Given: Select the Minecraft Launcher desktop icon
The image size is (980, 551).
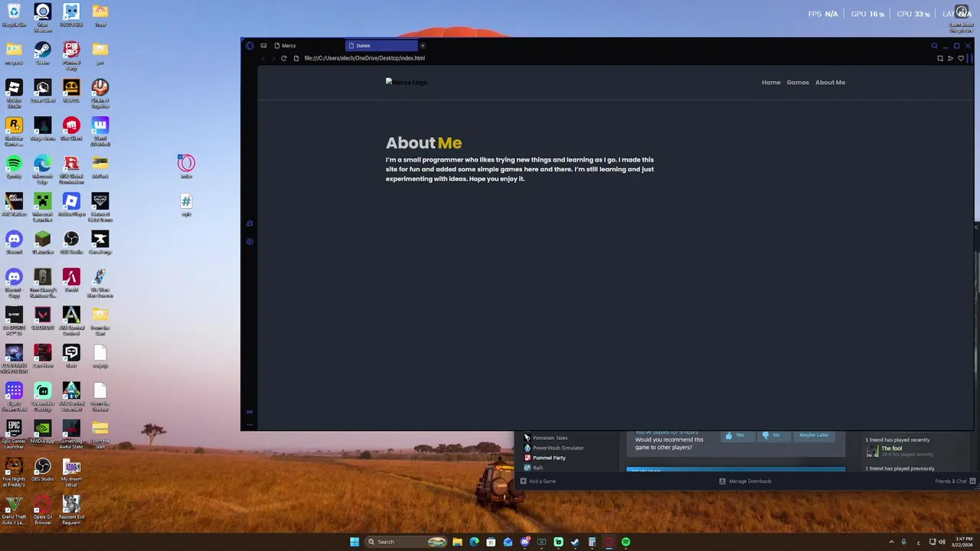Looking at the screenshot, I should (x=43, y=207).
